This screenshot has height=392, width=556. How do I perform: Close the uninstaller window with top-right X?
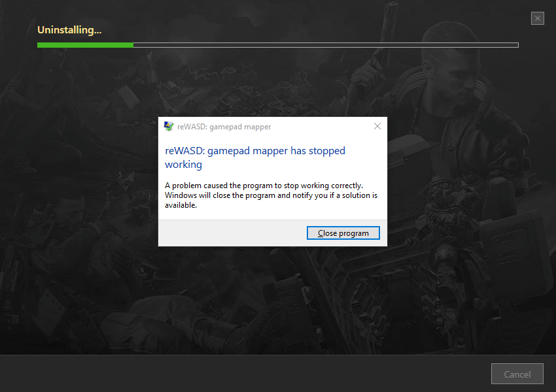pos(538,18)
